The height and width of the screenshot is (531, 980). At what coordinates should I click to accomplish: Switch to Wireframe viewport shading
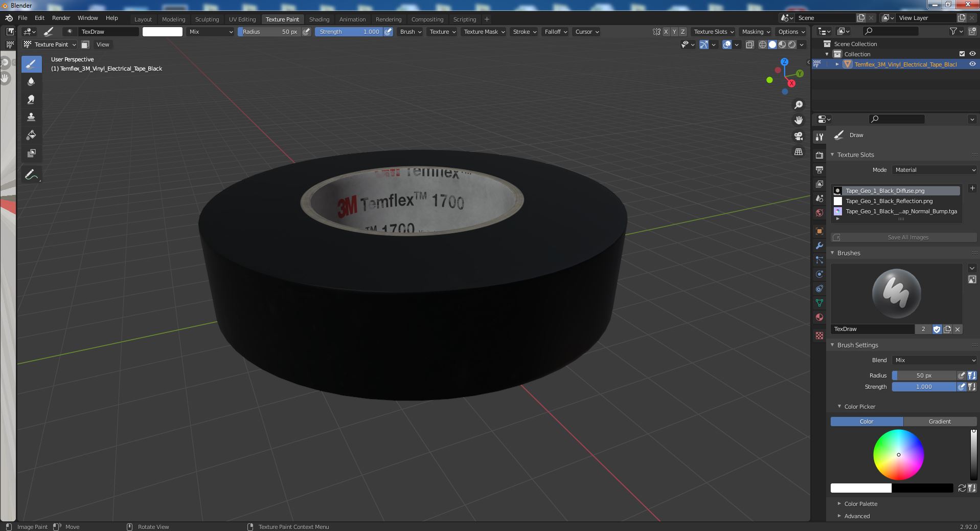pyautogui.click(x=763, y=45)
